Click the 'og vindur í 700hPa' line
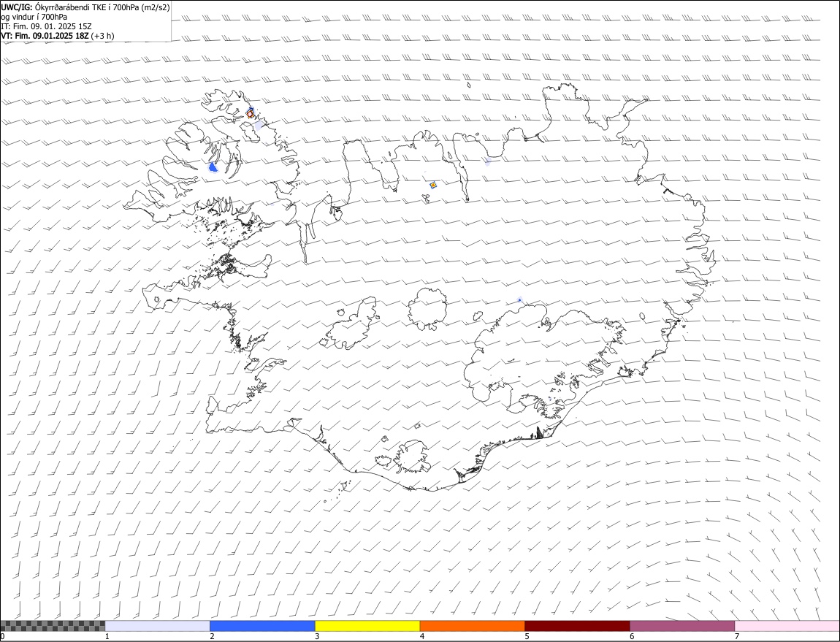Viewport: 840px width, 642px height. [x=34, y=17]
